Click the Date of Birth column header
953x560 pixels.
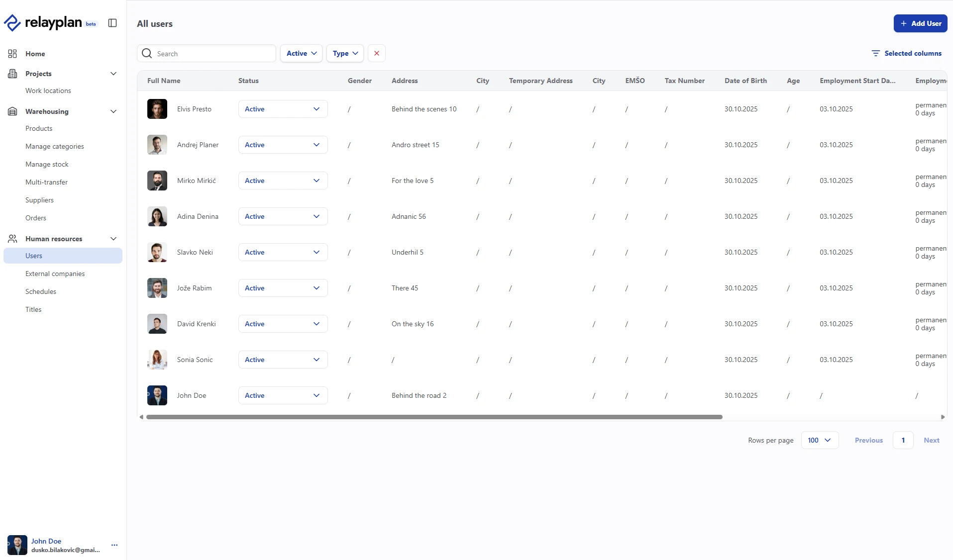tap(745, 81)
